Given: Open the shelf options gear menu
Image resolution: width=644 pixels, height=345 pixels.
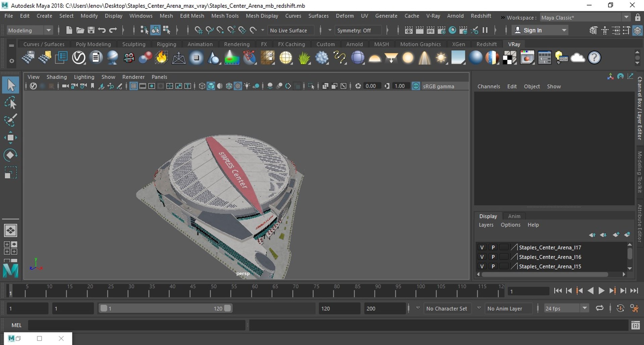Looking at the screenshot, I should 12,61.
